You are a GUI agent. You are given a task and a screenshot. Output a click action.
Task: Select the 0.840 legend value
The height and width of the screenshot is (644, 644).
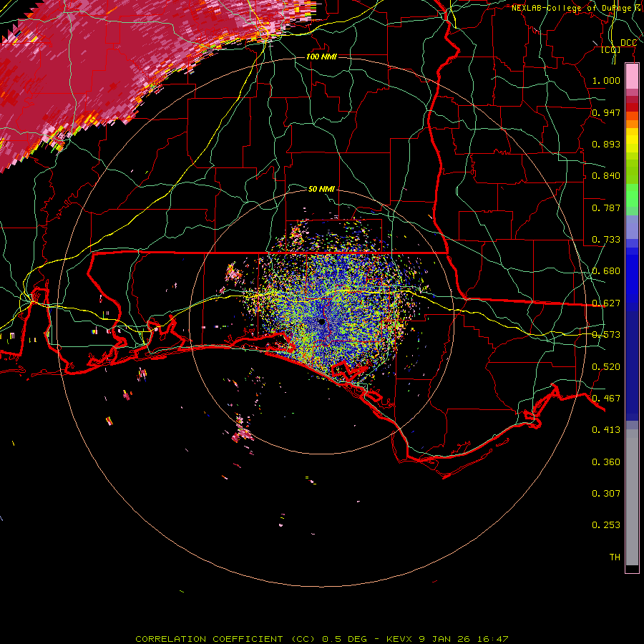[606, 176]
